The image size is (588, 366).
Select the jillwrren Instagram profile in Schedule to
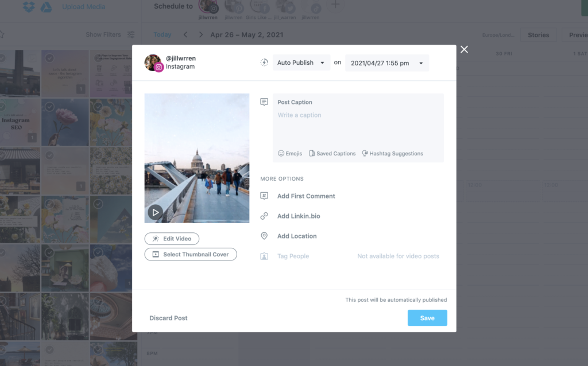click(x=208, y=10)
